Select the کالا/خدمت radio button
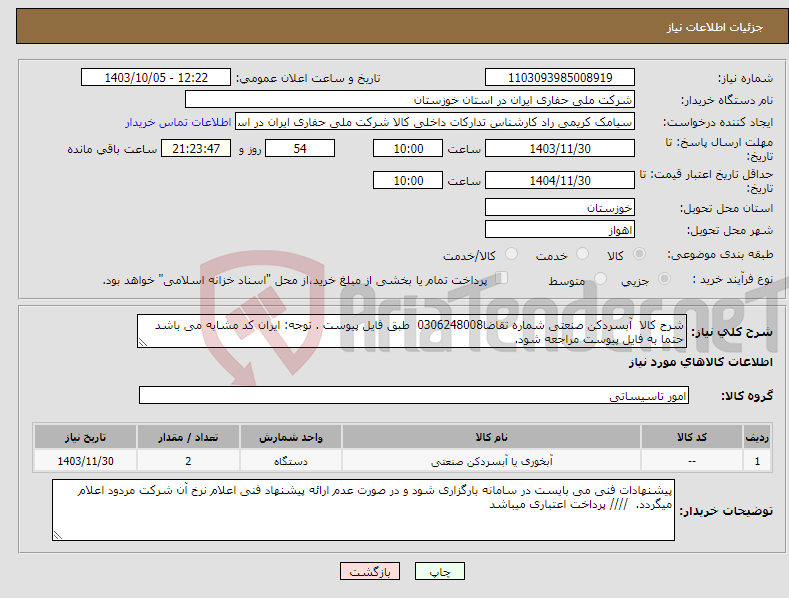The image size is (789, 598). [511, 254]
